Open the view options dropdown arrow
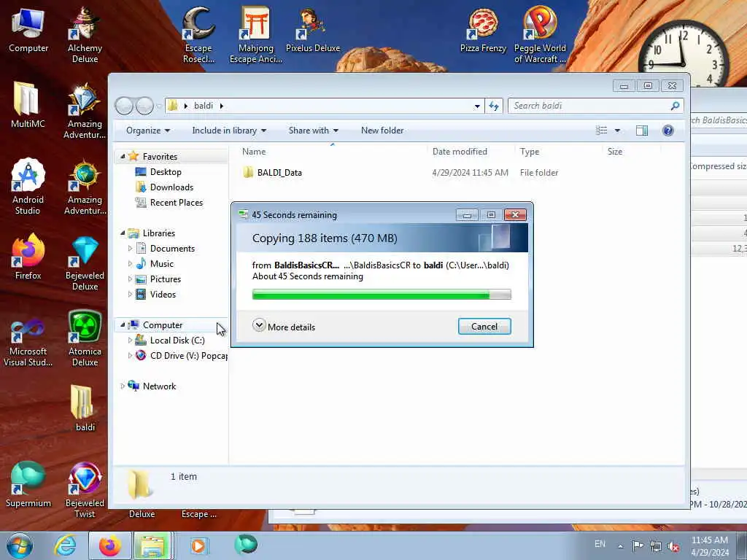The image size is (747, 560). tap(617, 131)
